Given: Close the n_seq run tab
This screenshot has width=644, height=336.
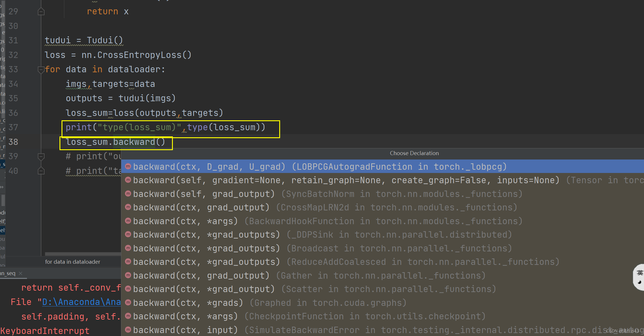Looking at the screenshot, I should point(21,273).
